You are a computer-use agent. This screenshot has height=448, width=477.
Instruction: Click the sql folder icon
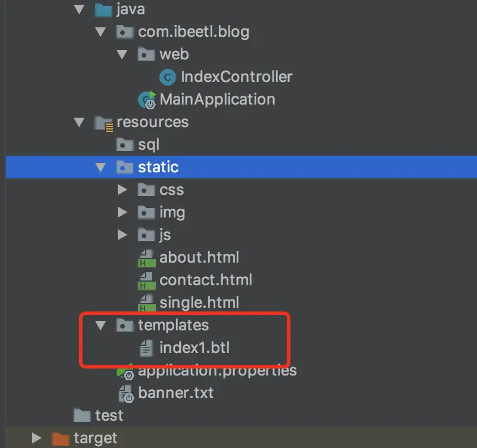[x=125, y=145]
